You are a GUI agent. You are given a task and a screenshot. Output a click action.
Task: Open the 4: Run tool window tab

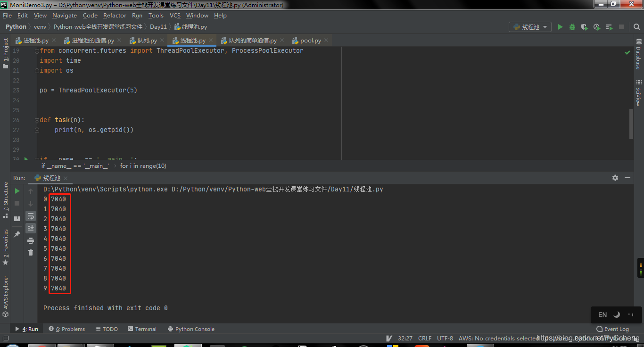(27, 329)
